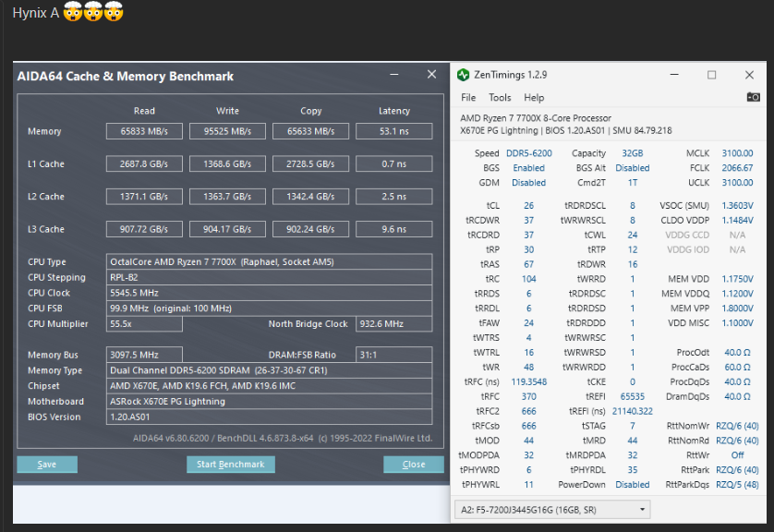The height and width of the screenshot is (532, 774).
Task: Close the AIDA64 benchmark window
Action: click(431, 75)
